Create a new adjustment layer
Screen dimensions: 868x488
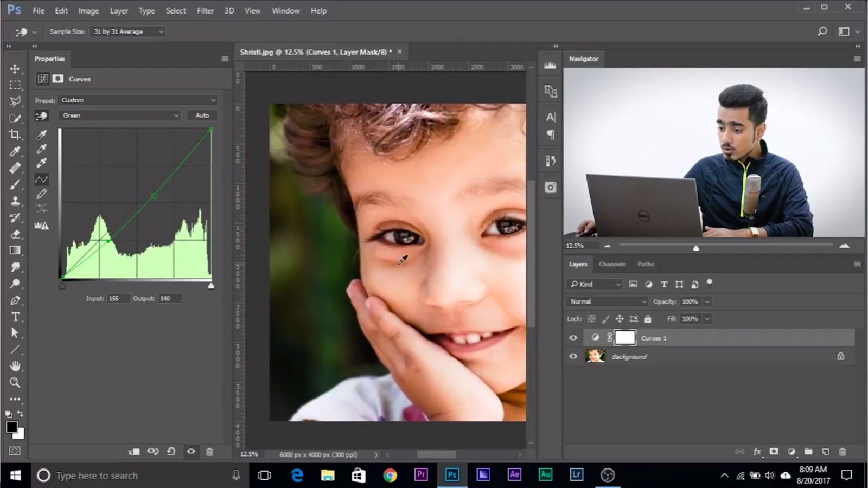click(790, 451)
